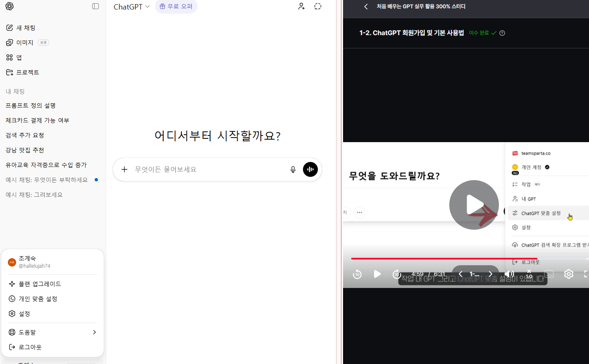
Task: Change playback speed (x1.0)
Action: (529, 274)
